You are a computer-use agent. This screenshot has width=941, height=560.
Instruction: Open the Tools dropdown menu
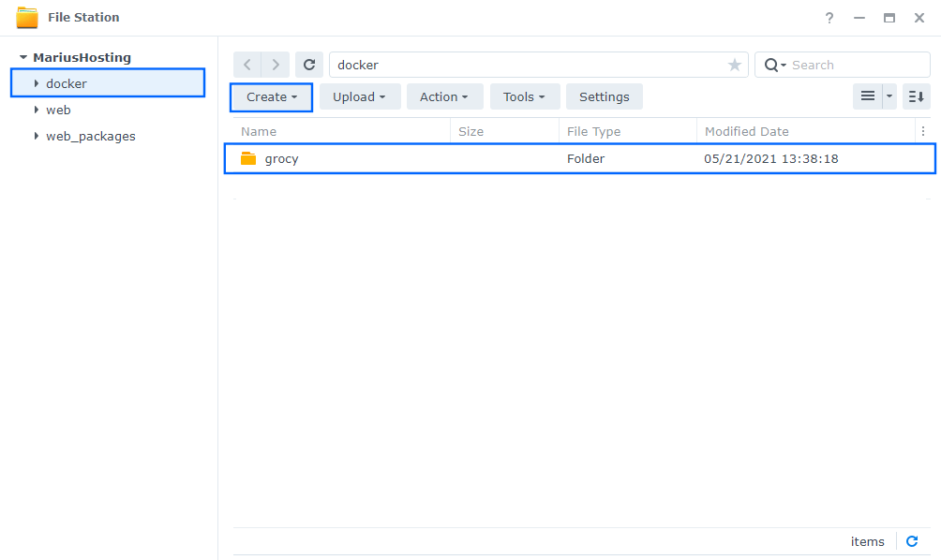tap(525, 97)
